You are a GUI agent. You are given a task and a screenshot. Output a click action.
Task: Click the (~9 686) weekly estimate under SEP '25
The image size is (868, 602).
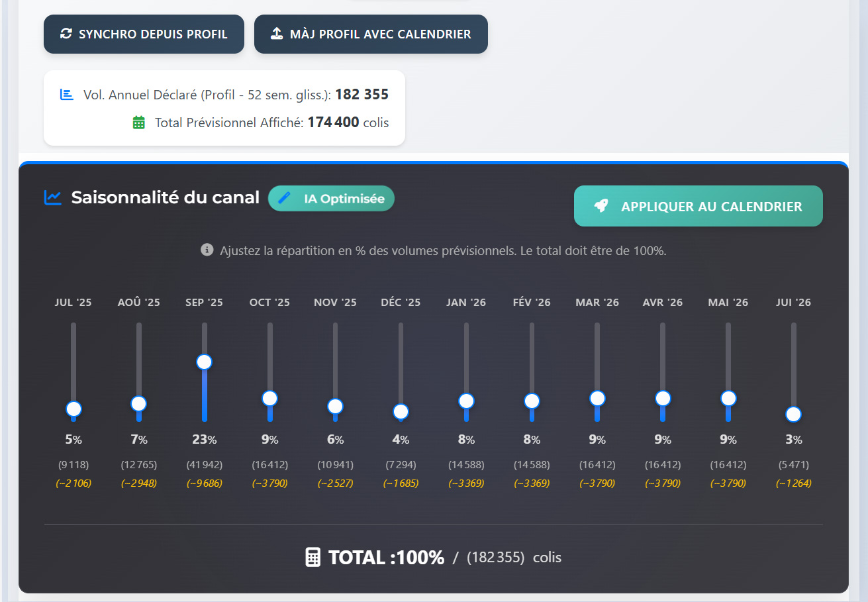pos(204,483)
